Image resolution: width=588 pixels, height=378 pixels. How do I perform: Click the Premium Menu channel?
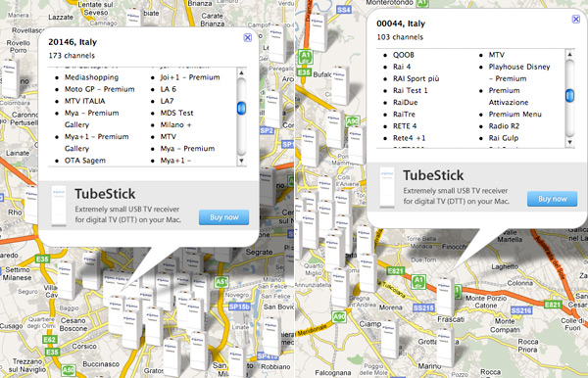point(514,115)
